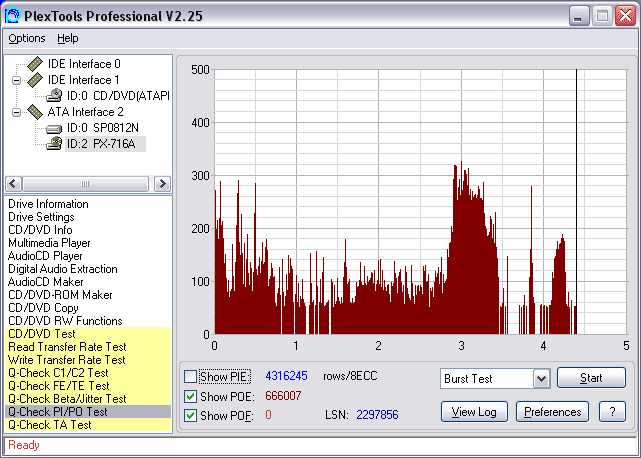Open the Help menu
This screenshot has width=641, height=458.
click(x=68, y=38)
